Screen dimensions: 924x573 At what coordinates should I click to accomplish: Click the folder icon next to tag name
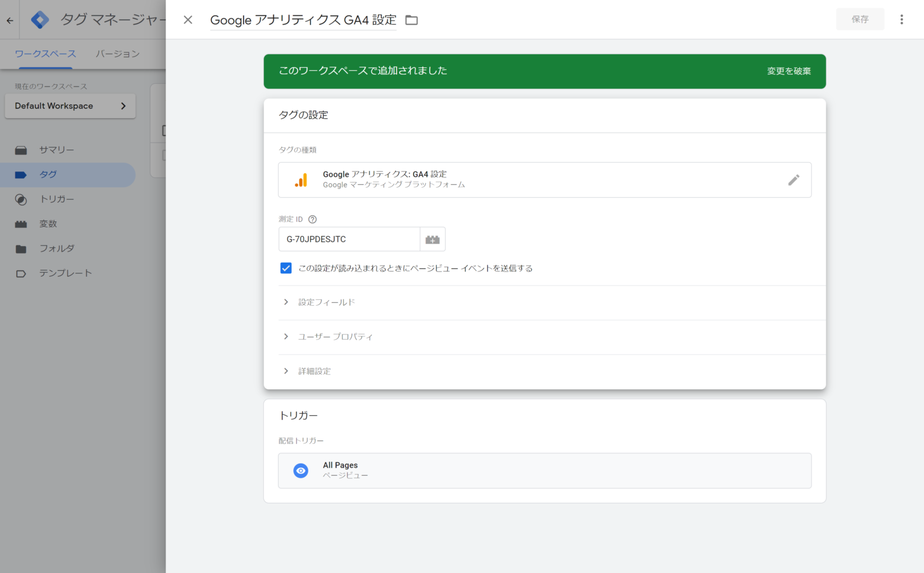(x=411, y=20)
